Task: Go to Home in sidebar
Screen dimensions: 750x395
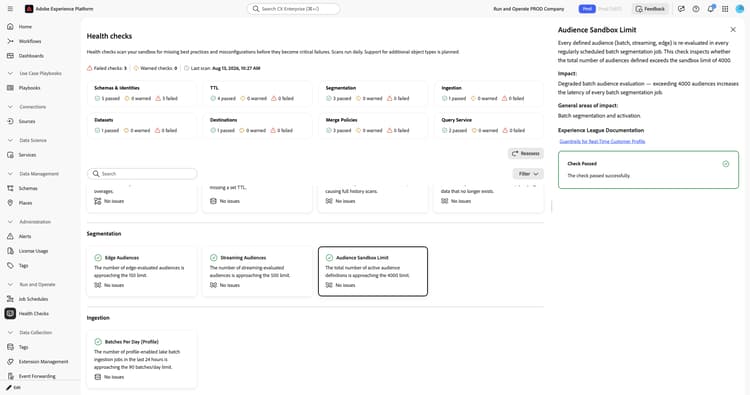Action: pyautogui.click(x=25, y=27)
